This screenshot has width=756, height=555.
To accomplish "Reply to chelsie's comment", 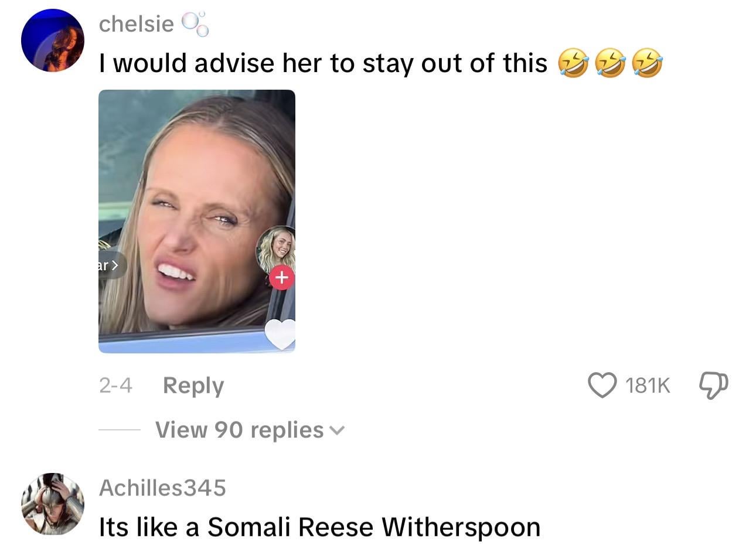I will coord(193,386).
